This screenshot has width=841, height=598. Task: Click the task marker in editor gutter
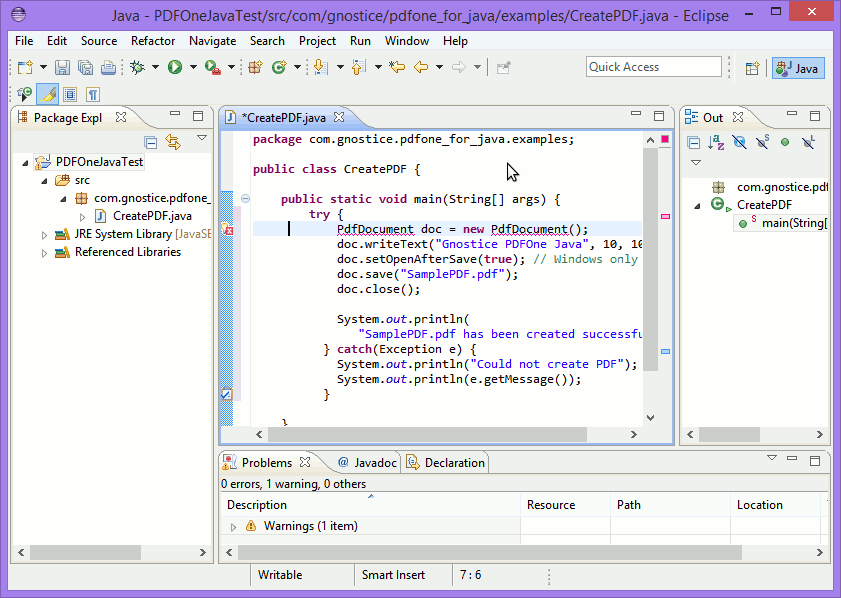click(x=226, y=394)
